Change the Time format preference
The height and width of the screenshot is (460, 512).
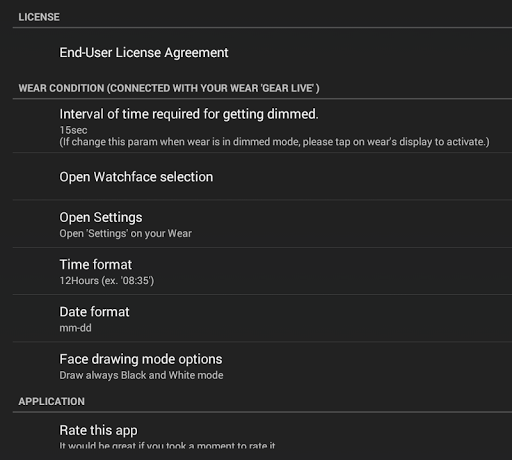click(262, 271)
